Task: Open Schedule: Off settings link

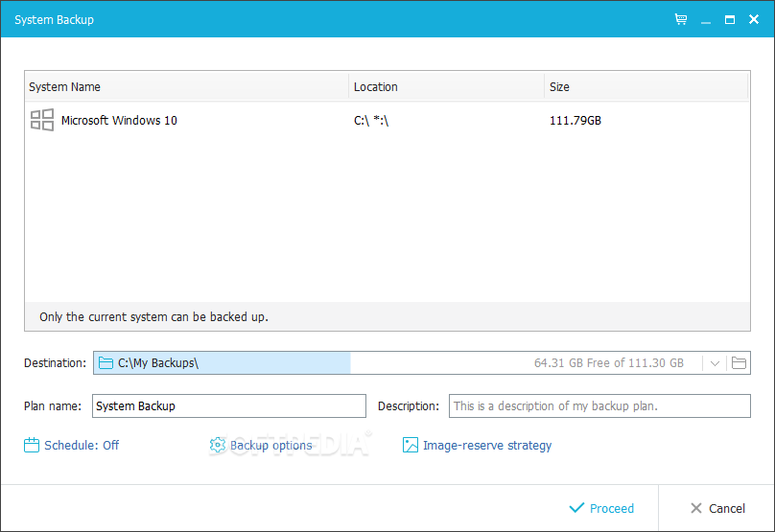Action: [82, 445]
